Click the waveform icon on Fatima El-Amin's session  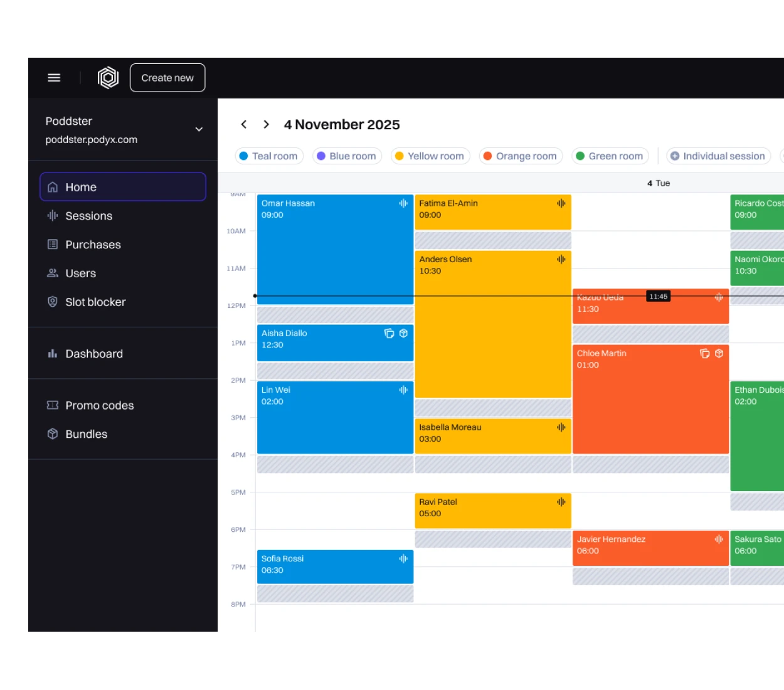click(561, 203)
